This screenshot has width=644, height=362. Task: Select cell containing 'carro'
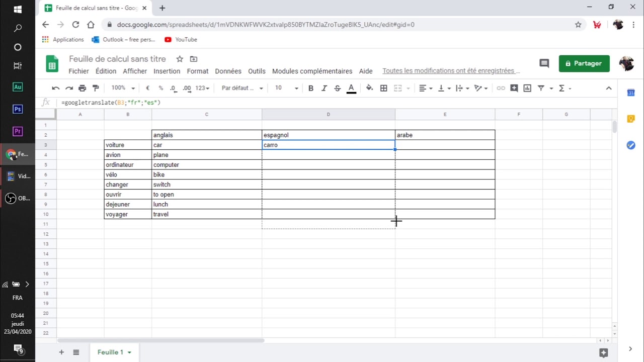point(329,145)
